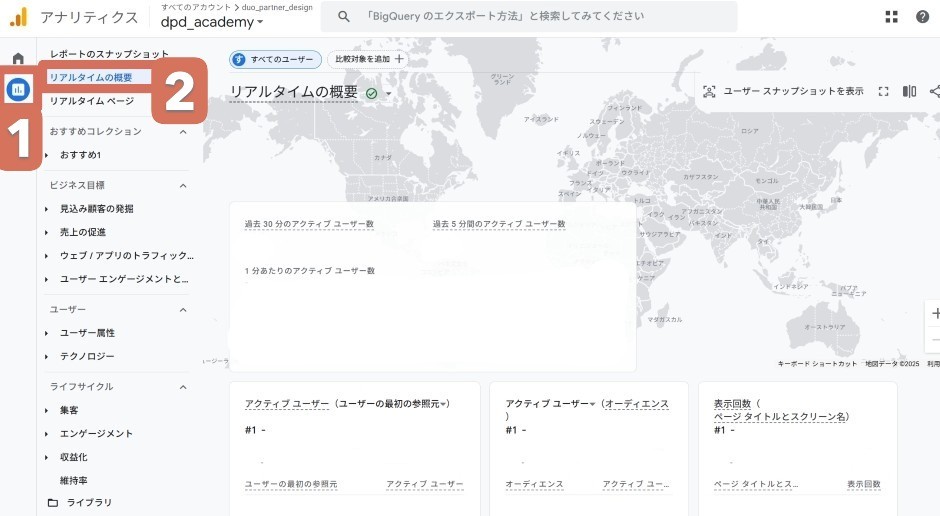Open the dpd_academy property dropdown
Screen dimensions: 940x516
pos(212,22)
